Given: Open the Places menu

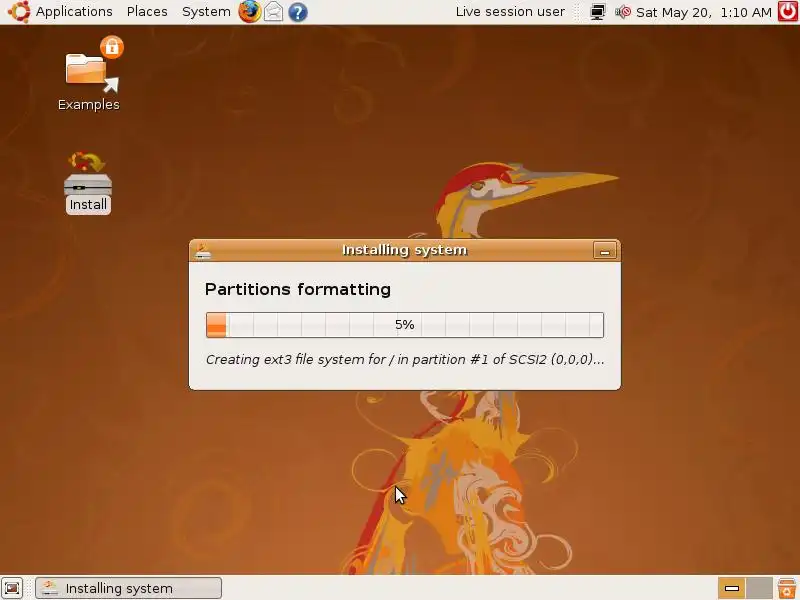Looking at the screenshot, I should (147, 12).
